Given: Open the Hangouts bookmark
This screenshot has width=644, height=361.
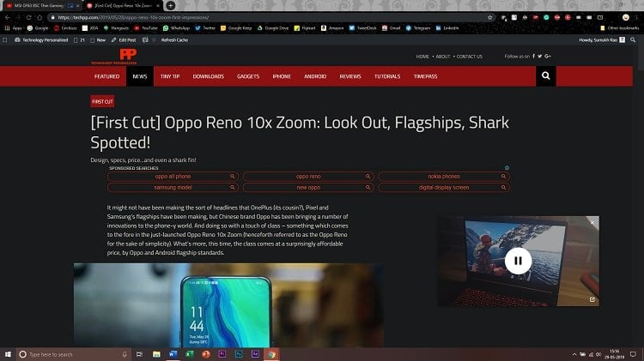Looking at the screenshot, I should point(116,28).
